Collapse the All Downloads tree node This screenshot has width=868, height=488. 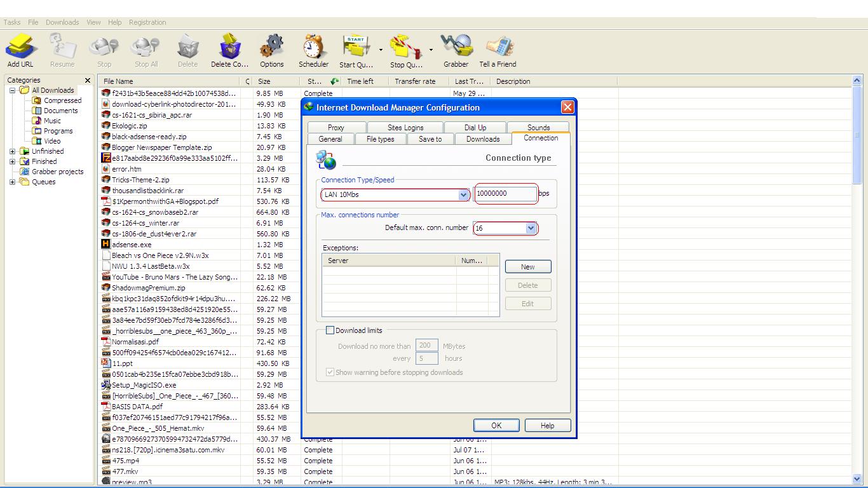point(12,90)
